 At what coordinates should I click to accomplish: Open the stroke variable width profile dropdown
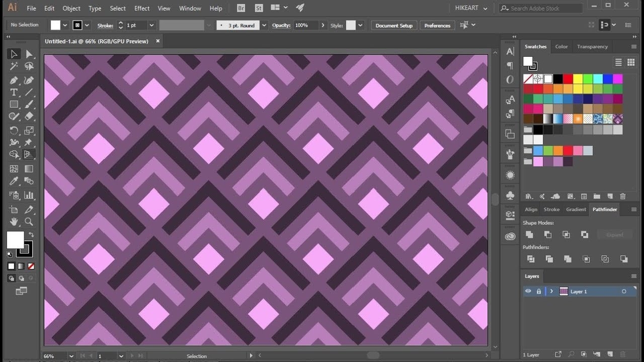pyautogui.click(x=209, y=25)
